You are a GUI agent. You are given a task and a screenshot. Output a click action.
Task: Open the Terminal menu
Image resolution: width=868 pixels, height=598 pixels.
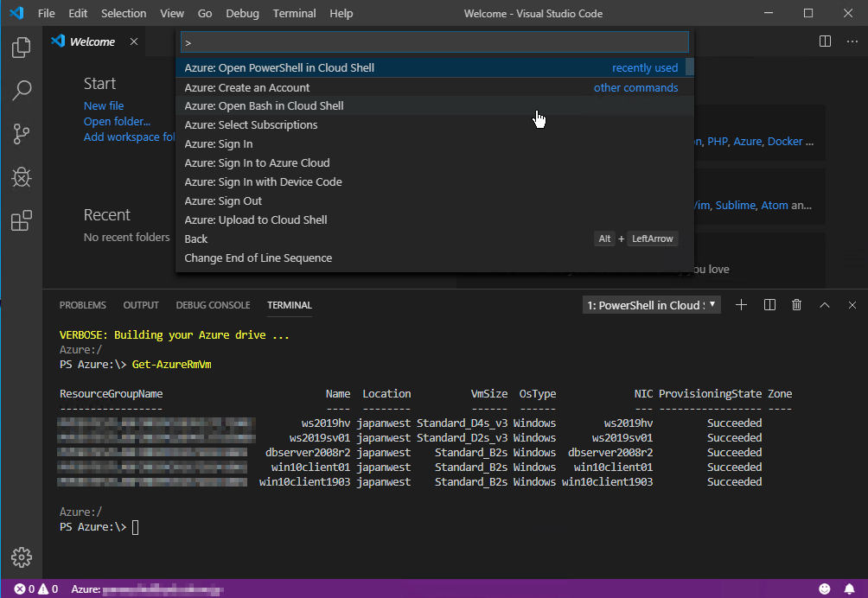294,13
